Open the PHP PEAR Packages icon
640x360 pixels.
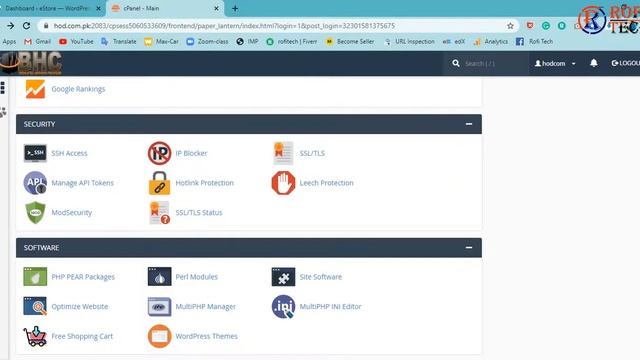[x=35, y=277]
